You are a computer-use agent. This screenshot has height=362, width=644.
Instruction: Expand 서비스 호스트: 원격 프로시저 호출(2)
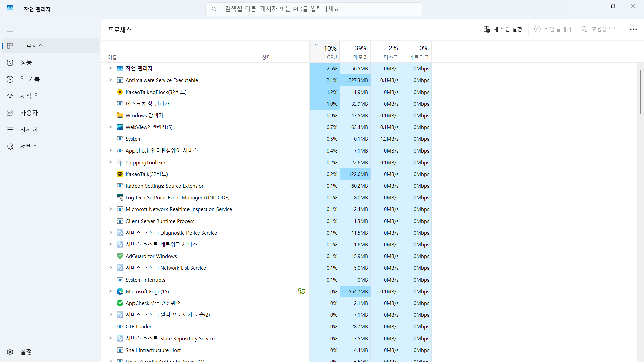110,315
